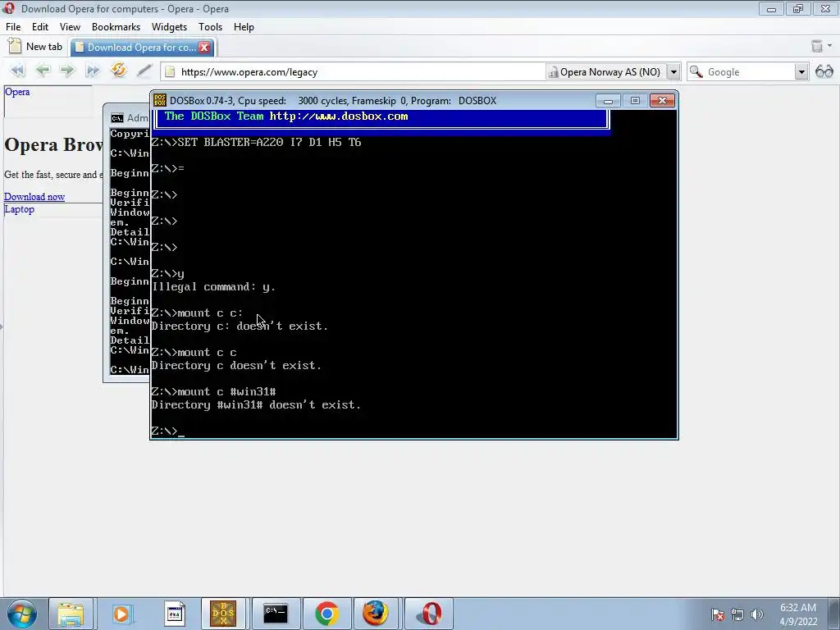Image resolution: width=840 pixels, height=630 pixels.
Task: Open the Tools menu
Action: click(210, 27)
